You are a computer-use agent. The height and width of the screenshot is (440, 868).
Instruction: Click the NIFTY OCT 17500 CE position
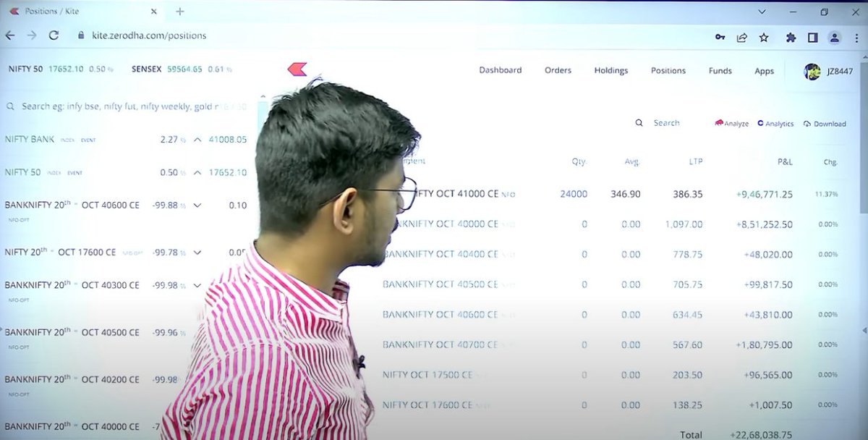(427, 375)
